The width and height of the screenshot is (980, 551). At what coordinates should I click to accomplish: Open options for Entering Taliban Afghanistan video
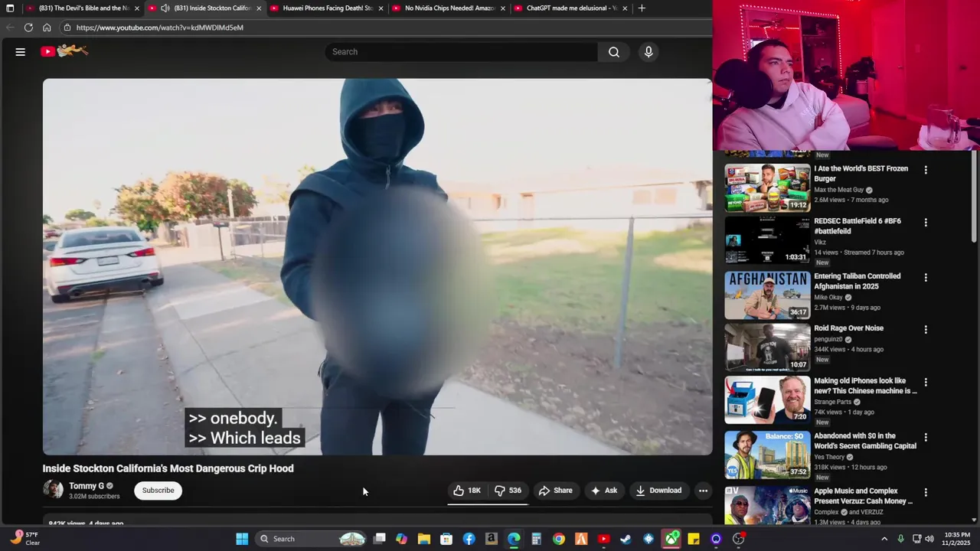click(926, 278)
